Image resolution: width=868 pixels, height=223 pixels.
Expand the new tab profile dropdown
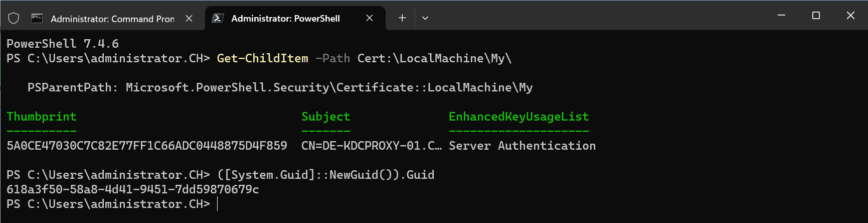pyautogui.click(x=425, y=18)
